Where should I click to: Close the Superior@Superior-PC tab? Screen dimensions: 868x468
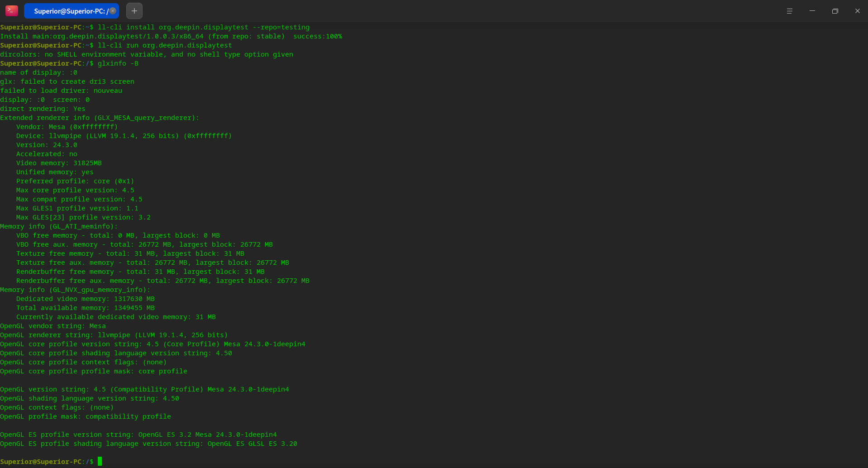point(113,11)
